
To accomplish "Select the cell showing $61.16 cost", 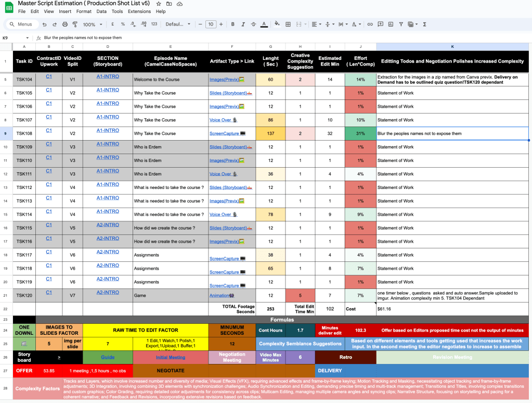I will coord(452,309).
